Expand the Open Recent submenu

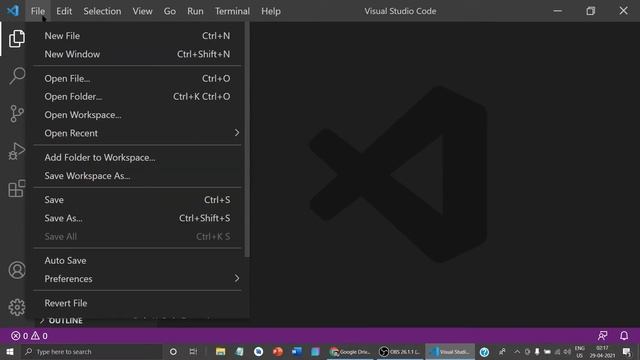click(x=137, y=133)
